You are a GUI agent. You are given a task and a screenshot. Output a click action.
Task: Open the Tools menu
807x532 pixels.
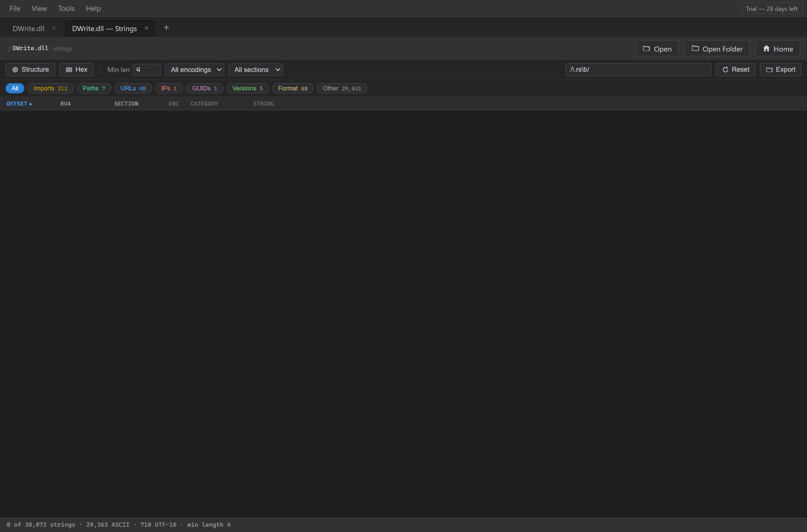[66, 8]
